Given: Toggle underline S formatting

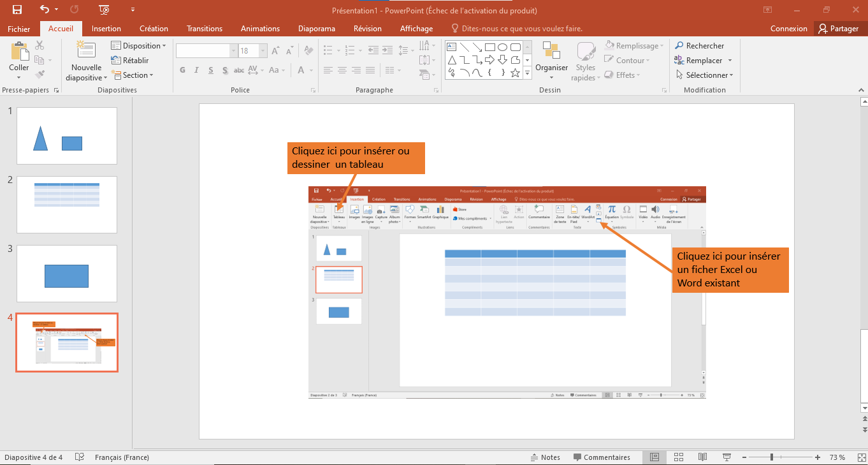Looking at the screenshot, I should coord(210,70).
